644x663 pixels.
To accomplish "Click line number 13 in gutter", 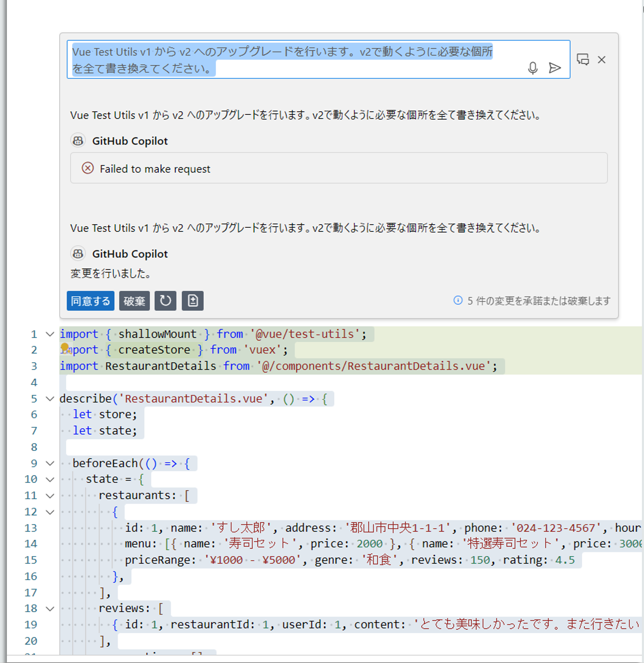I will click(31, 528).
